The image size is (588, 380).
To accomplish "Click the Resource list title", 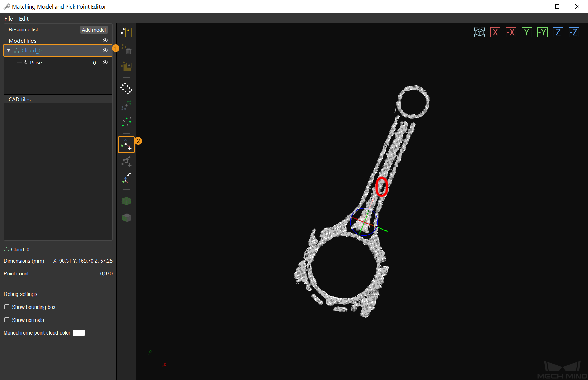I will click(x=23, y=30).
